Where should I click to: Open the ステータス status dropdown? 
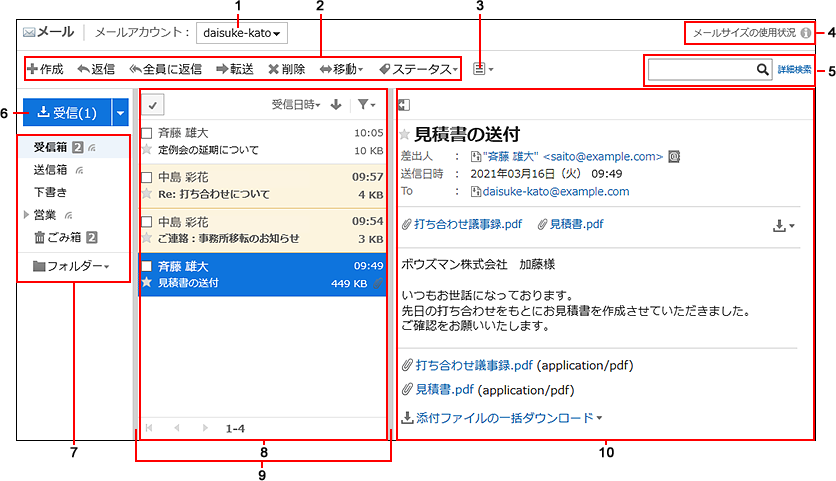[419, 69]
